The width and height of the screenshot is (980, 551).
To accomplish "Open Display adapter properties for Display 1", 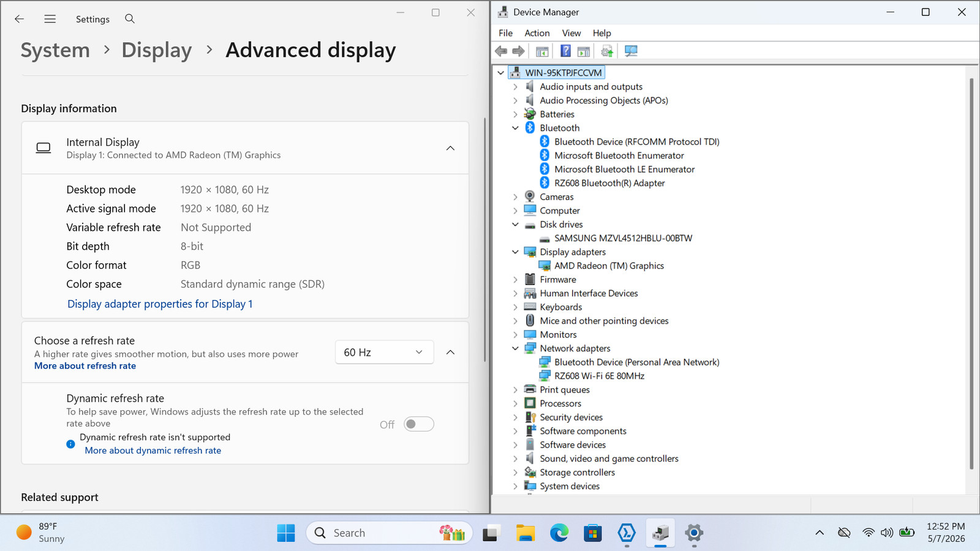I will [160, 304].
